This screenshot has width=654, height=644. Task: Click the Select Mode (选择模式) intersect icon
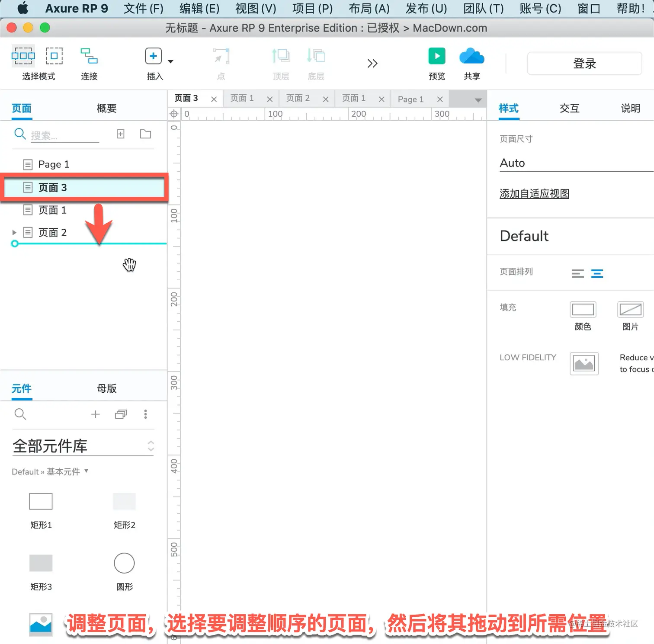pyautogui.click(x=23, y=56)
